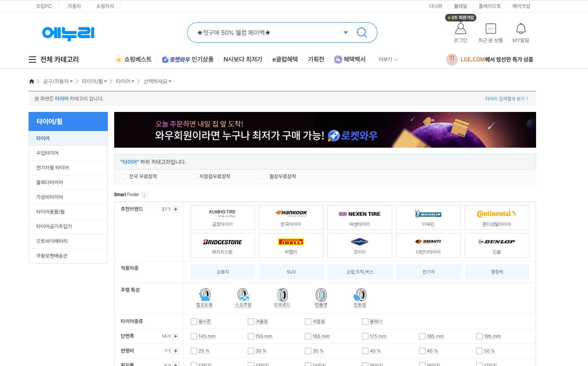Image resolution: width=588 pixels, height=366 pixels.
Task: Open the 로켓와우 promotional banner
Action: coord(325,130)
